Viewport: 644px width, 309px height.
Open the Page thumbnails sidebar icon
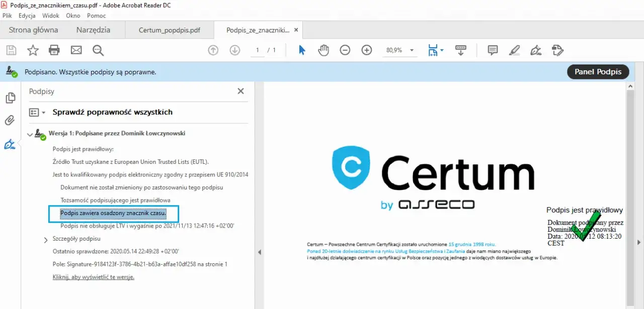(x=10, y=98)
